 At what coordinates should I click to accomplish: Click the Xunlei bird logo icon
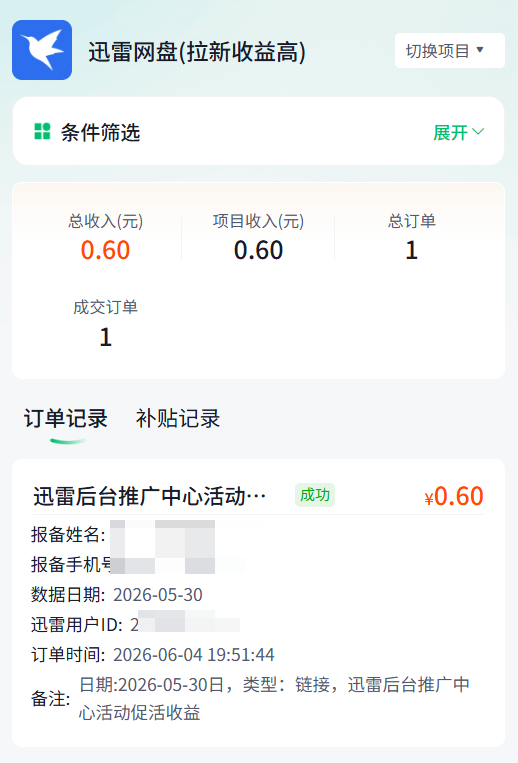click(42, 50)
